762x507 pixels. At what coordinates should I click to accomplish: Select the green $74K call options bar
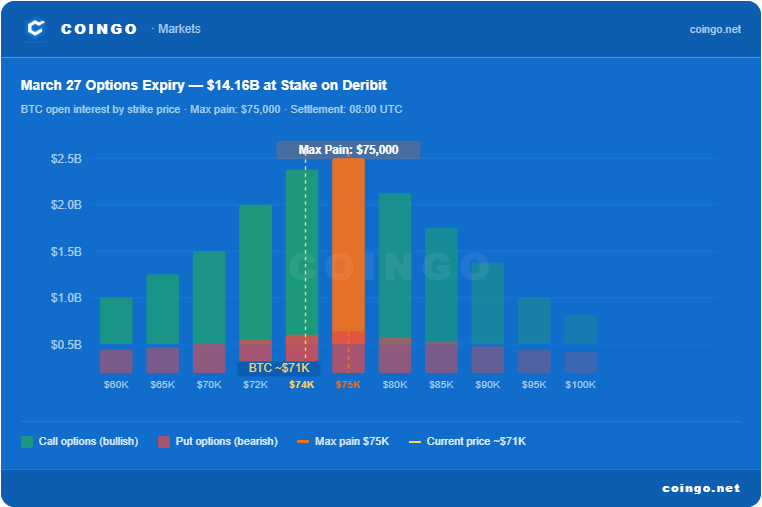click(x=302, y=250)
